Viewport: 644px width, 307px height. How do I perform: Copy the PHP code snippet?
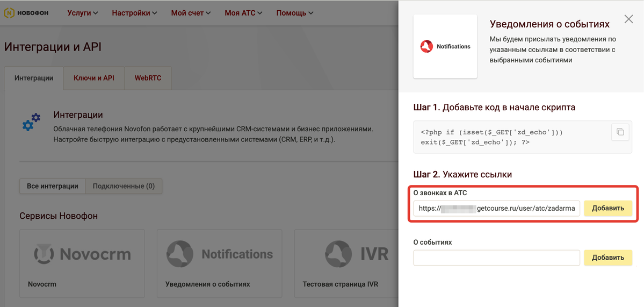click(620, 132)
